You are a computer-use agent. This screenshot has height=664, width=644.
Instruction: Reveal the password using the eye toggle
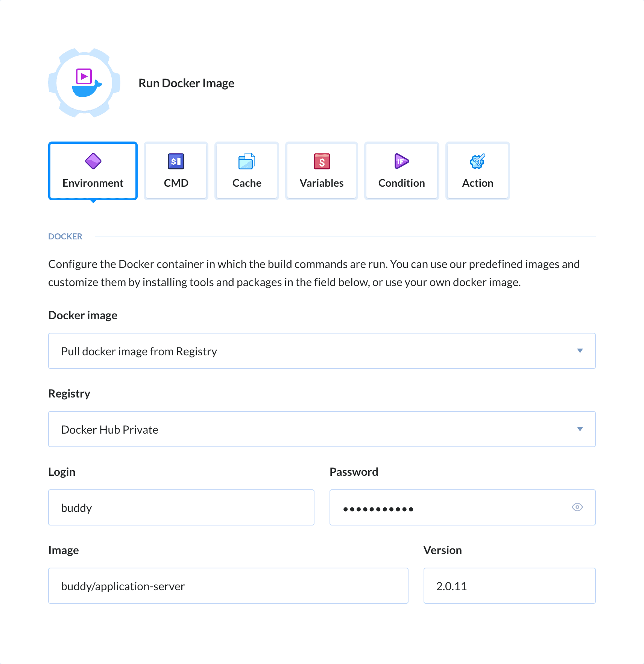pyautogui.click(x=577, y=507)
